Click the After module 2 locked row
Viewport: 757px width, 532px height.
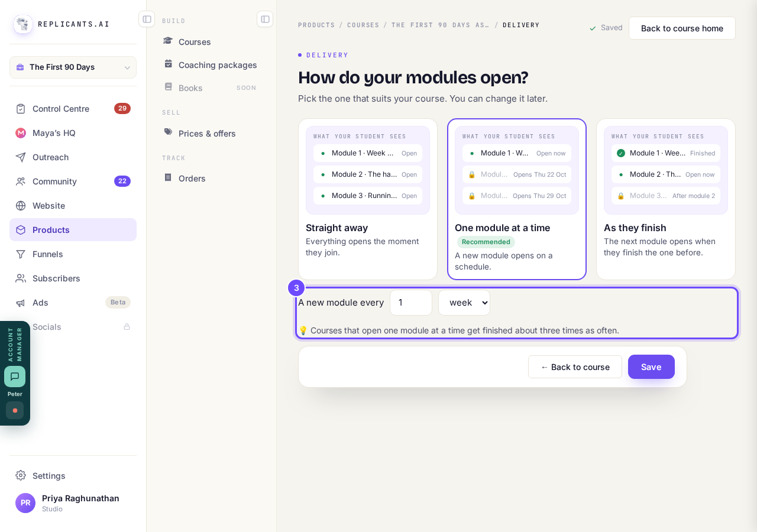click(x=666, y=196)
